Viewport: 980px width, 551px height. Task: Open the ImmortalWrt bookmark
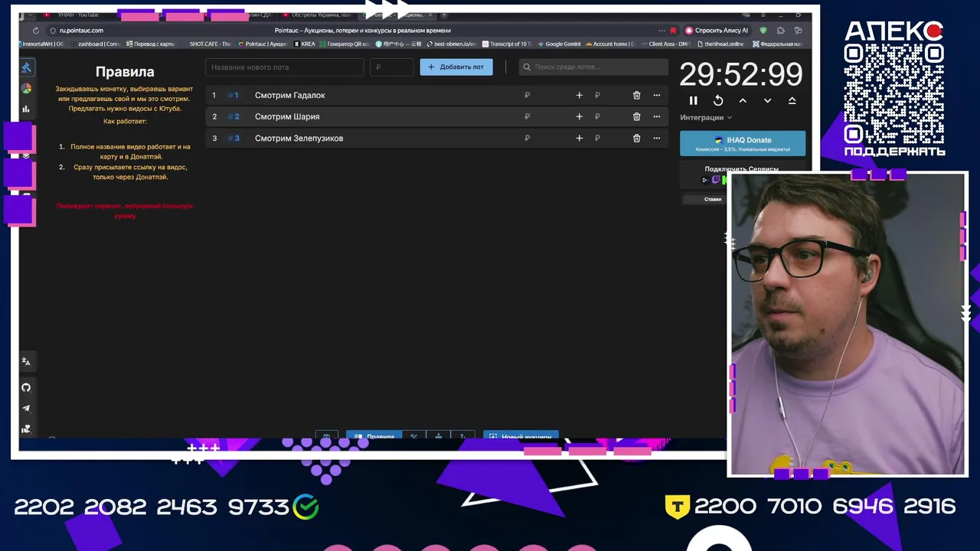(40, 44)
